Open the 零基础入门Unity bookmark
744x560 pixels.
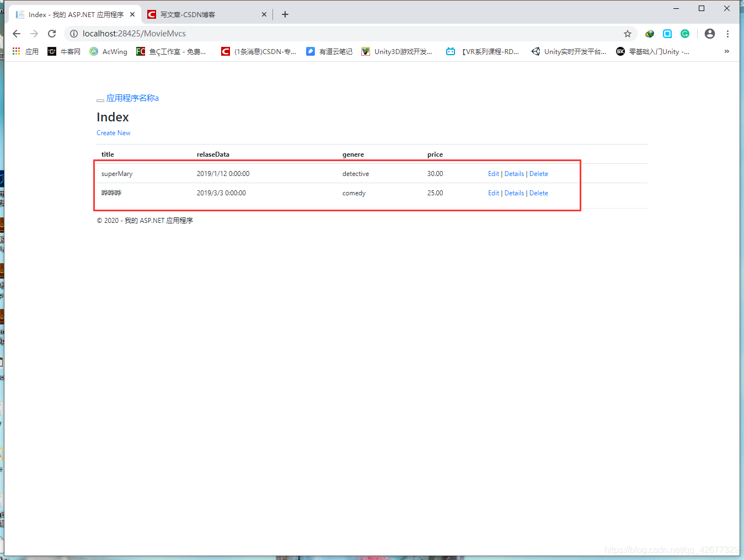coord(652,51)
